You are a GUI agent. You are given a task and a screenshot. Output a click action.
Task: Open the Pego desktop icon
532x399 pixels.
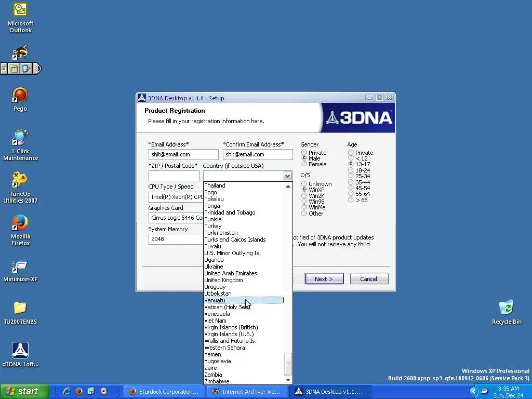(x=20, y=99)
